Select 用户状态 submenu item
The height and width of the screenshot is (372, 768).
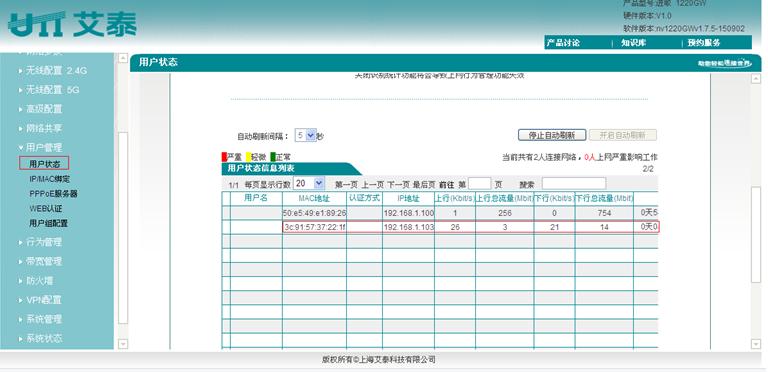click(x=44, y=163)
